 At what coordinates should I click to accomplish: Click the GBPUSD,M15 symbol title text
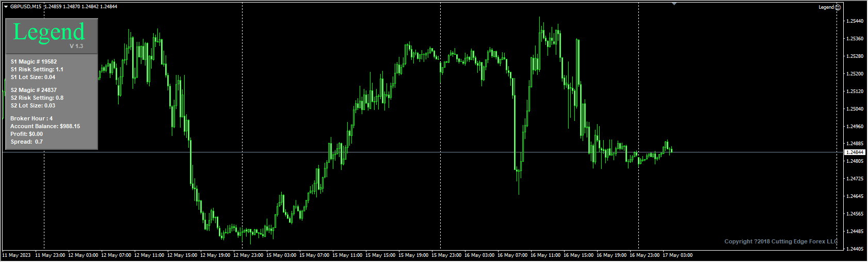tap(26, 7)
